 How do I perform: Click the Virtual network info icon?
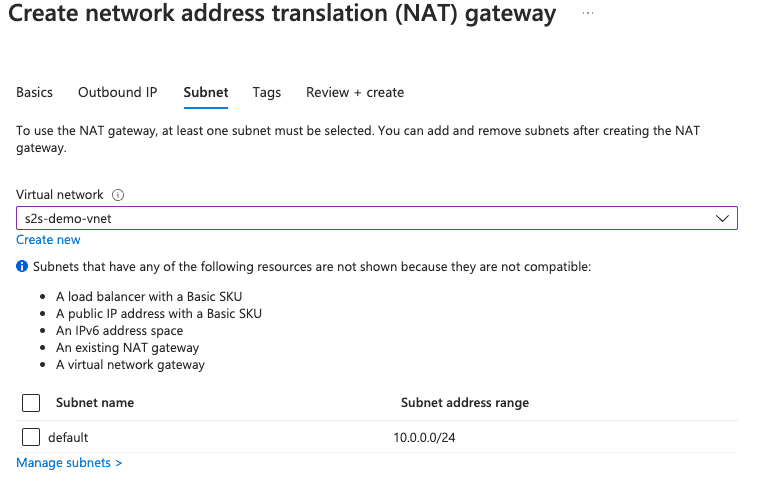click(x=118, y=195)
